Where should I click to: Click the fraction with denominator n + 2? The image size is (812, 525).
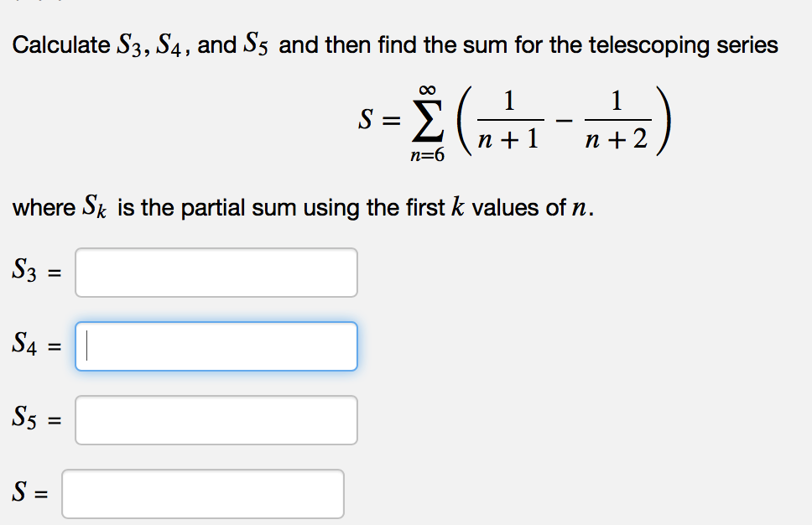point(617,120)
